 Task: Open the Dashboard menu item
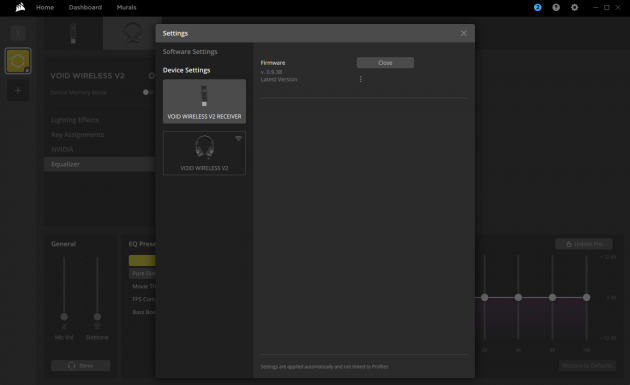coord(85,7)
